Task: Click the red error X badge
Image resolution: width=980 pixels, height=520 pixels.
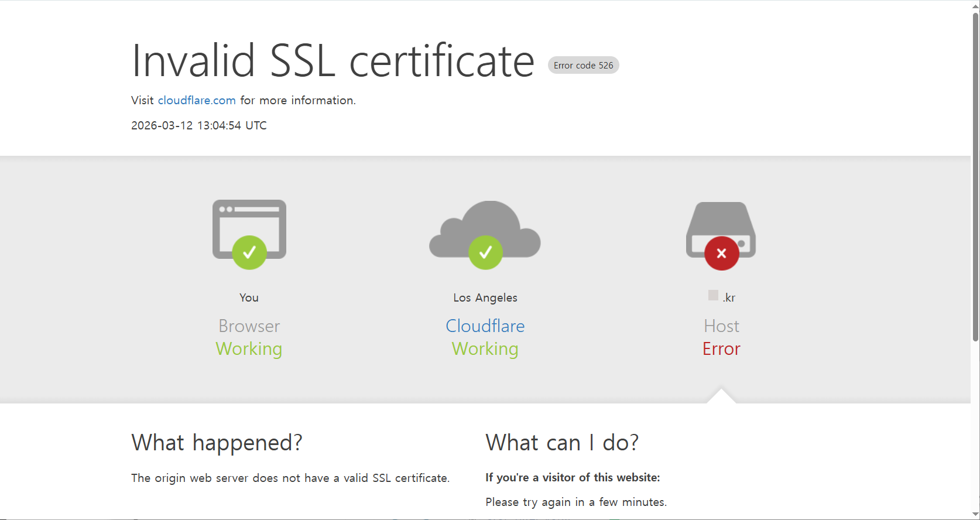Action: [722, 253]
